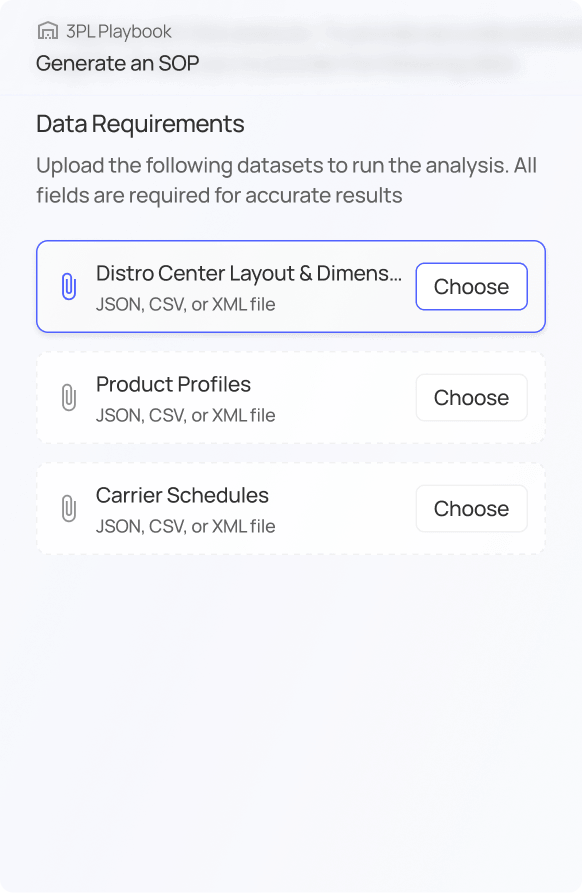Click the attachment icon in the second dashed card
The image size is (582, 893).
tap(67, 397)
